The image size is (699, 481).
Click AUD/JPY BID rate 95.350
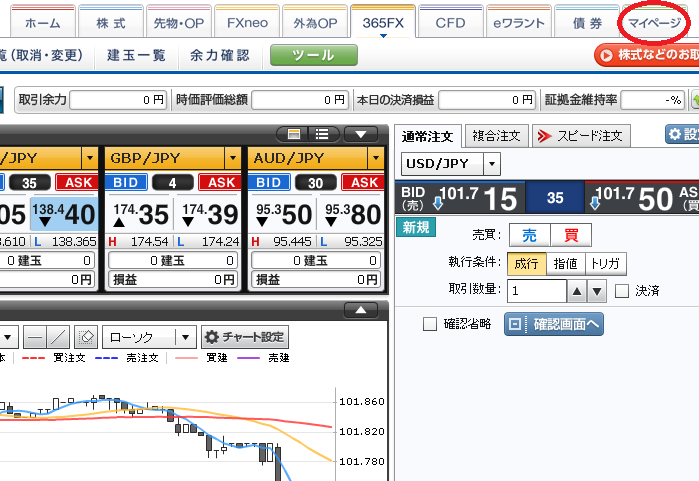pyautogui.click(x=283, y=214)
